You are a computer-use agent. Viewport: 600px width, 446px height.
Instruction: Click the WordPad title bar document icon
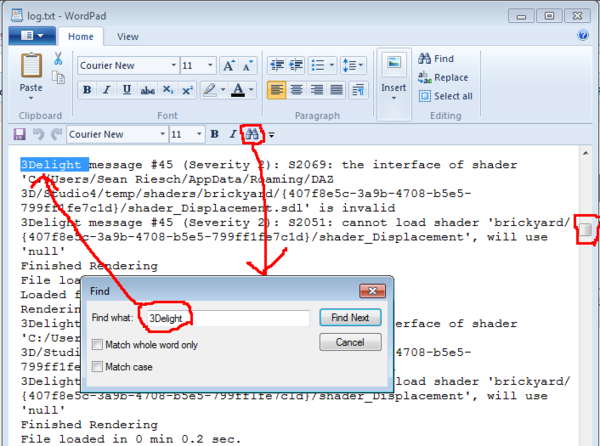pyautogui.click(x=17, y=15)
